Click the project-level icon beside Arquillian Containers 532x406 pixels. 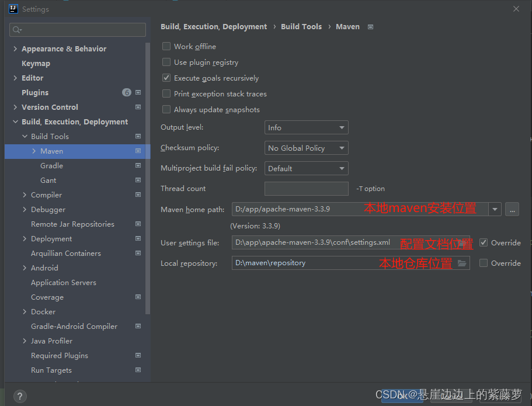coord(138,253)
